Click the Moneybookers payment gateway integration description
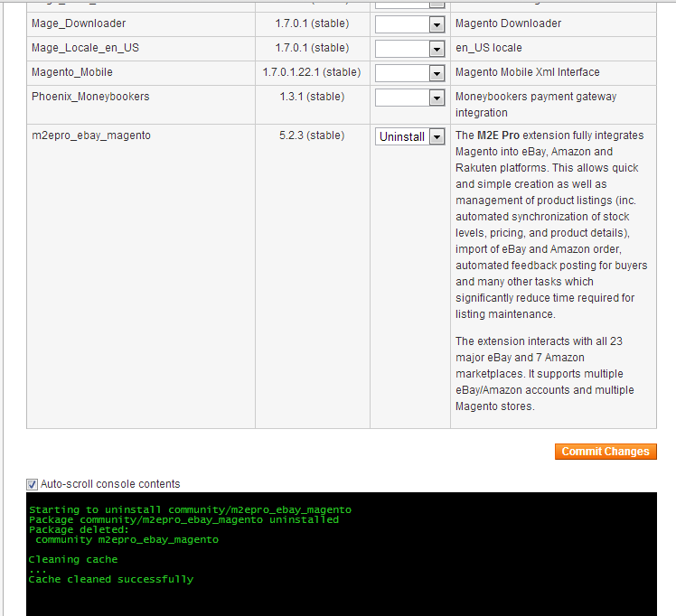The width and height of the screenshot is (676, 616). coord(536,105)
